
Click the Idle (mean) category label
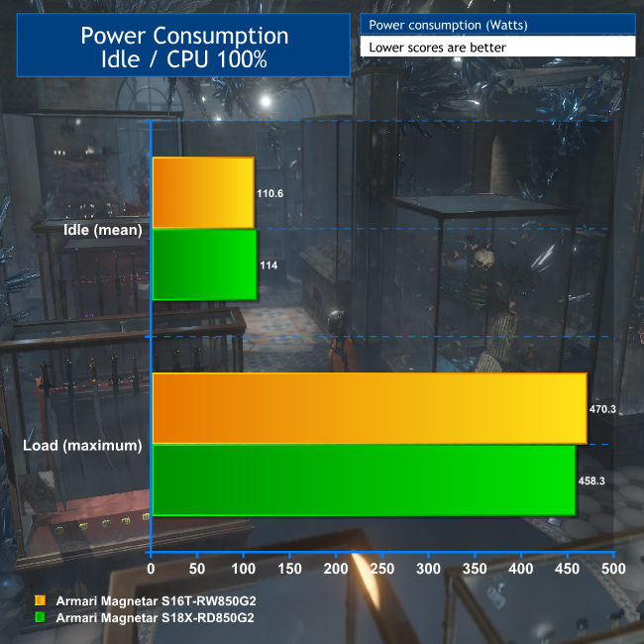(x=103, y=230)
